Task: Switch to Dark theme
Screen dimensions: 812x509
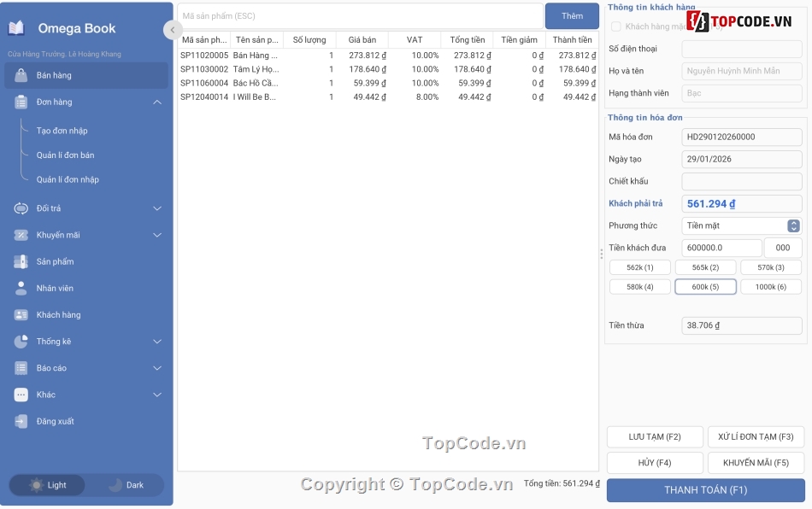Action: point(126,485)
